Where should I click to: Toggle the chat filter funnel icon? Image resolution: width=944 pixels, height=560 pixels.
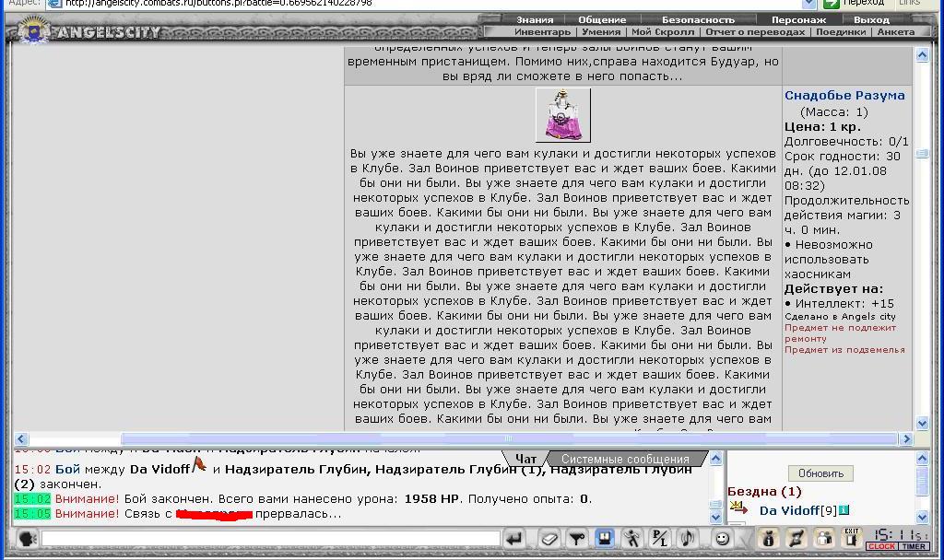pos(577,538)
